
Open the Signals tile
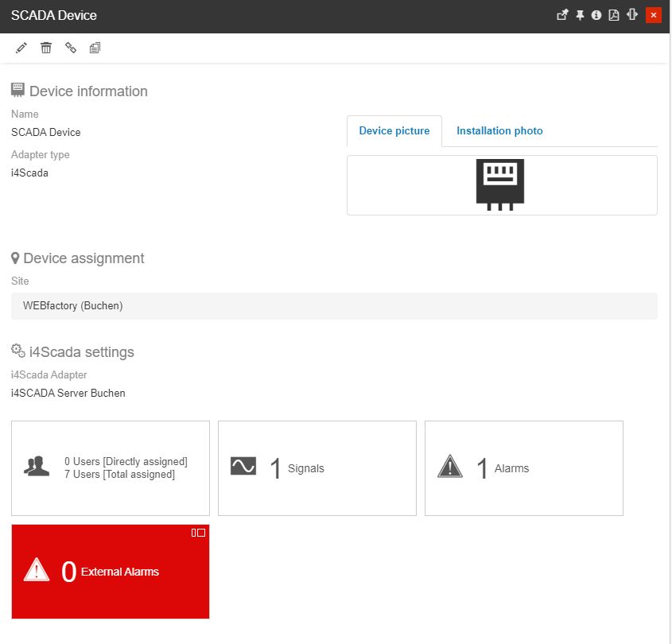point(317,468)
